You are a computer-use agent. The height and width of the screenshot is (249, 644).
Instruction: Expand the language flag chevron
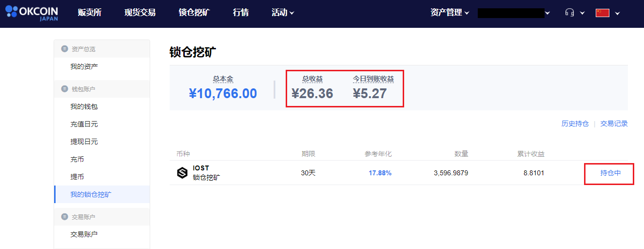point(617,13)
